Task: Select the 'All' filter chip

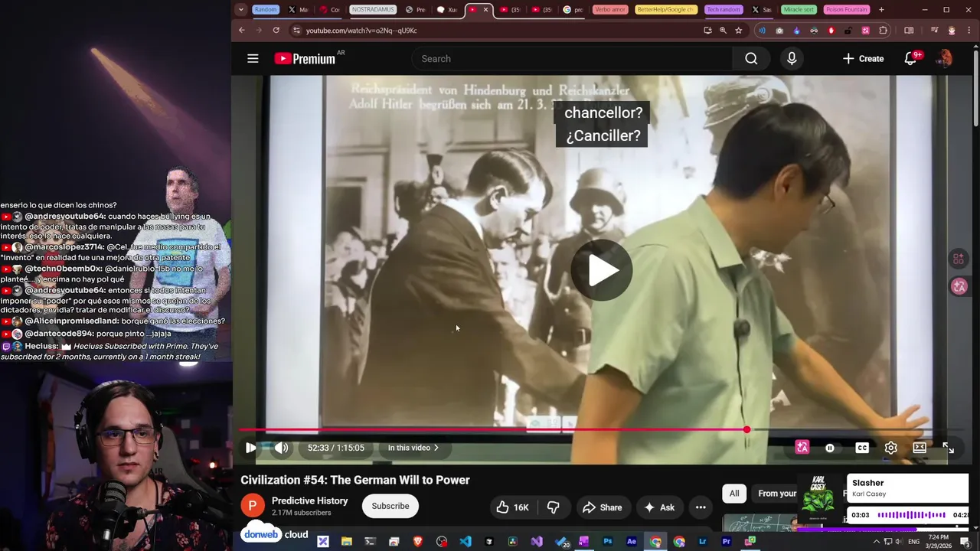Action: point(734,494)
